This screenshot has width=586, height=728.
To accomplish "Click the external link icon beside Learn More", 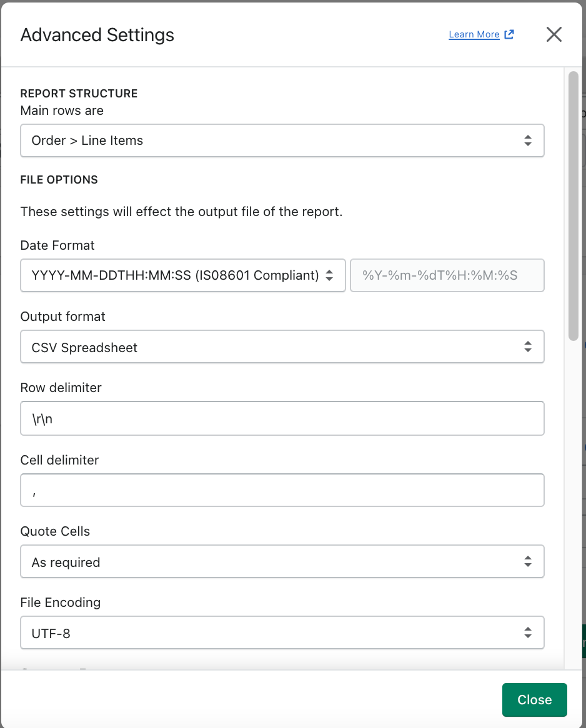I will click(509, 34).
